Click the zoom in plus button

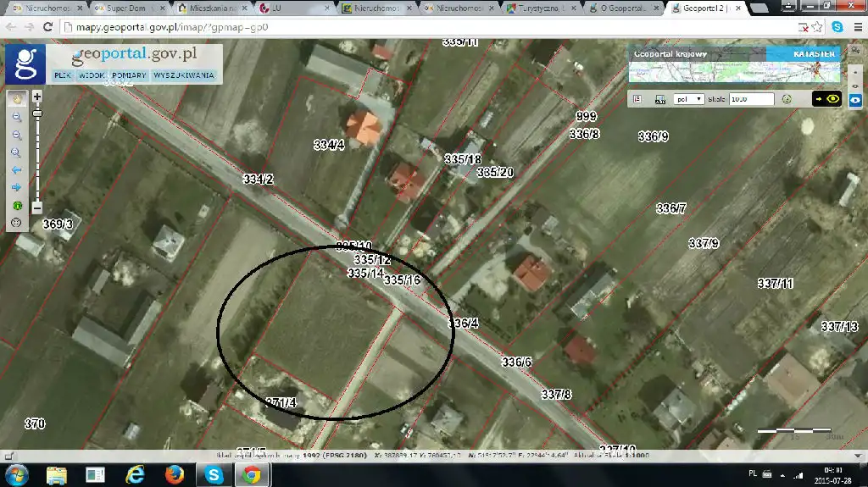point(36,97)
